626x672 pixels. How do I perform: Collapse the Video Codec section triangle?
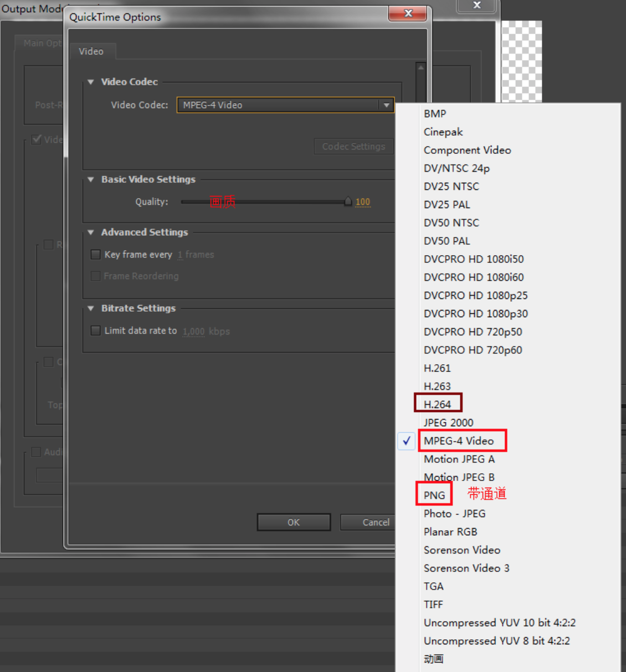coord(91,82)
